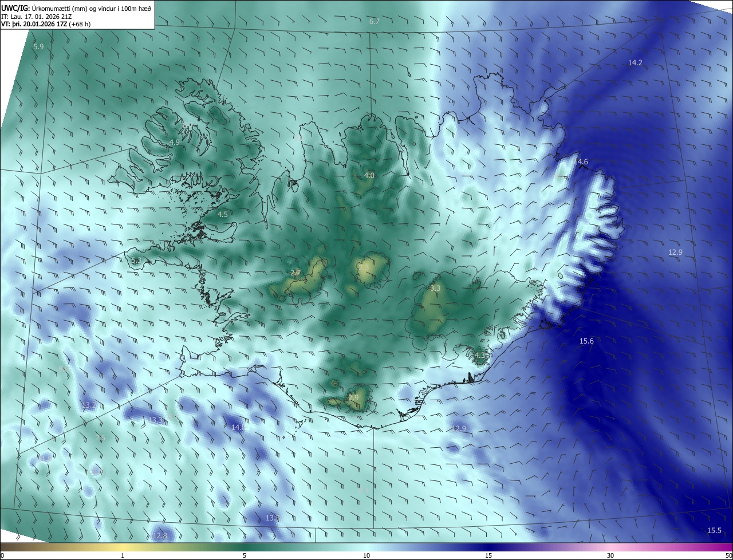The height and width of the screenshot is (560, 733).
Task: Click the "VT: þri. 20.01.2026 17Z (+68 h)" line
Action: [x=46, y=24]
